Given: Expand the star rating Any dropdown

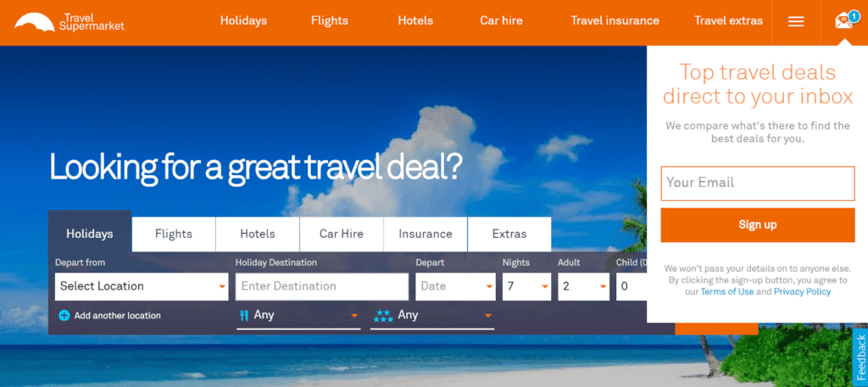Looking at the screenshot, I should pos(432,316).
